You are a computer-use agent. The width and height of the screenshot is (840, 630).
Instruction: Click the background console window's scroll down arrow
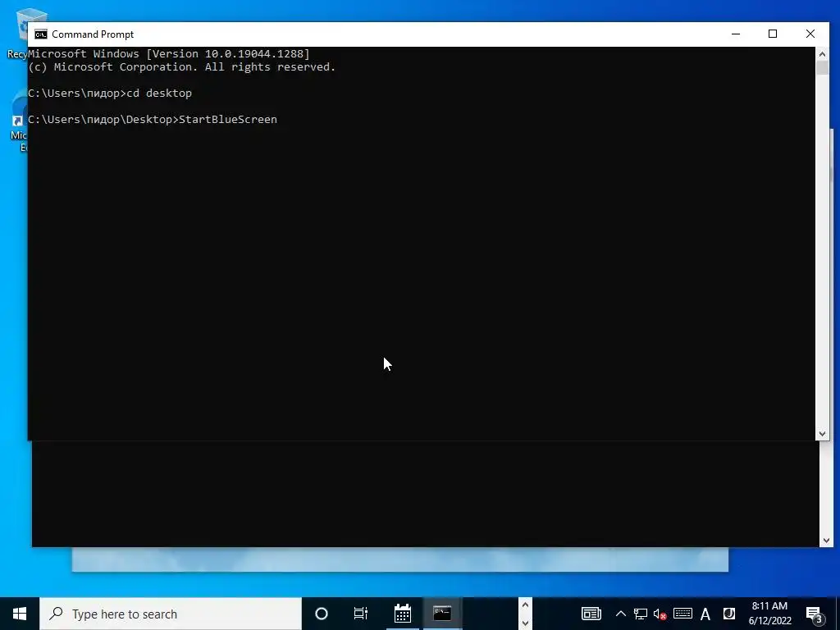point(825,541)
